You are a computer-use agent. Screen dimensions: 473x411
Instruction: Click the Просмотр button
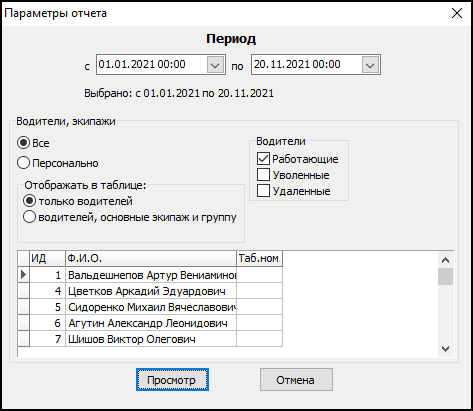coord(172,380)
